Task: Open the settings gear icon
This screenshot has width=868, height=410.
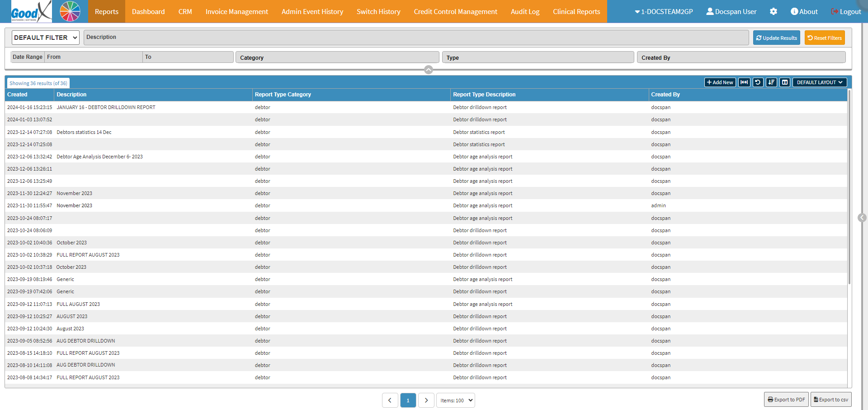Action: pyautogui.click(x=774, y=12)
